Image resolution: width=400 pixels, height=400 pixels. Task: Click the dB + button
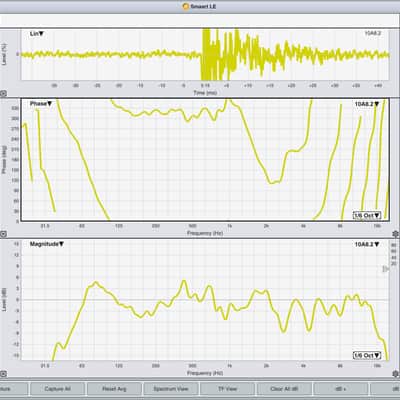tap(341, 389)
